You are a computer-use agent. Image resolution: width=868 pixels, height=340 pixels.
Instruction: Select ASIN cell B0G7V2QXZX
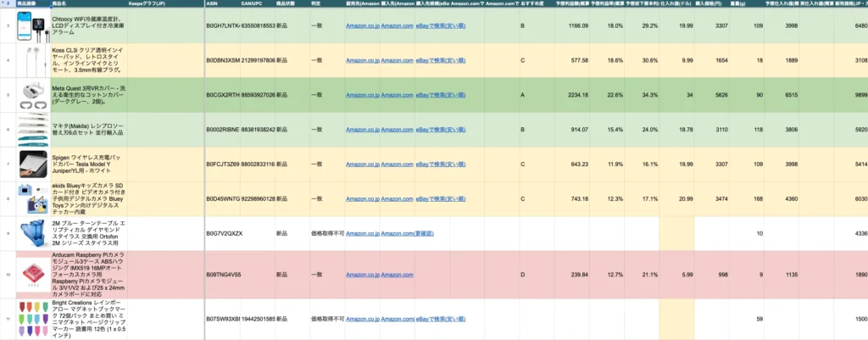tap(223, 234)
